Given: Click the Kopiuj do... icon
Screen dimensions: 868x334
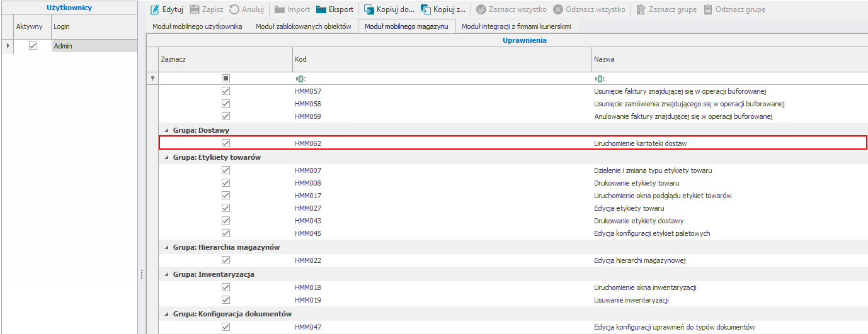Looking at the screenshot, I should 369,9.
